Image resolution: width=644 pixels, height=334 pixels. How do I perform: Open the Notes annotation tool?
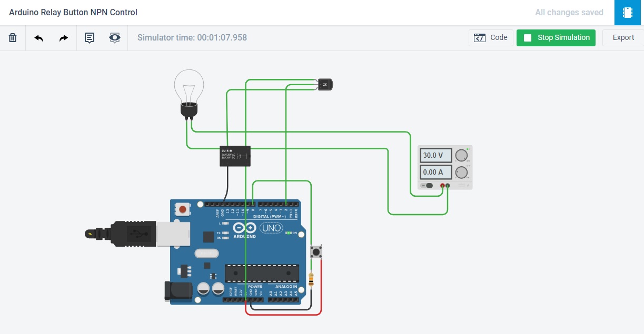click(x=90, y=37)
